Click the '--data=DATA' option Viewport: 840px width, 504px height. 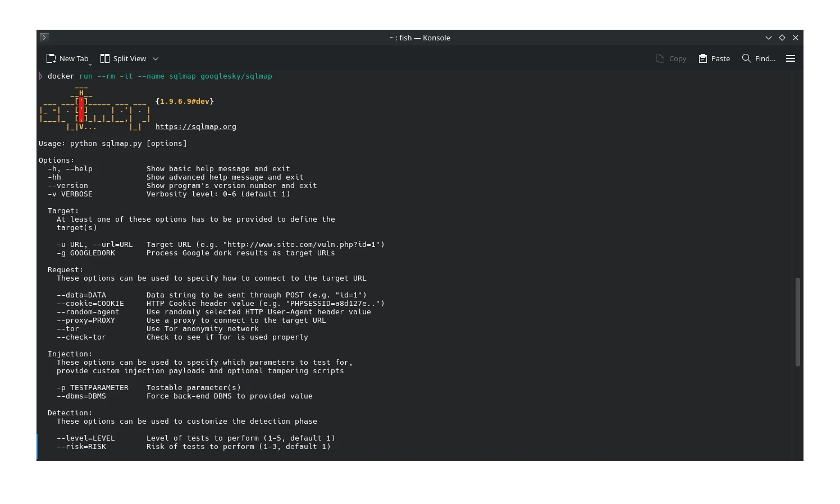[x=81, y=295]
